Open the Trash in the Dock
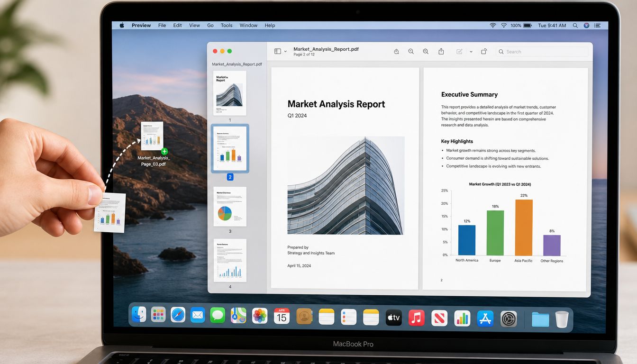The image size is (637, 364). 562,319
